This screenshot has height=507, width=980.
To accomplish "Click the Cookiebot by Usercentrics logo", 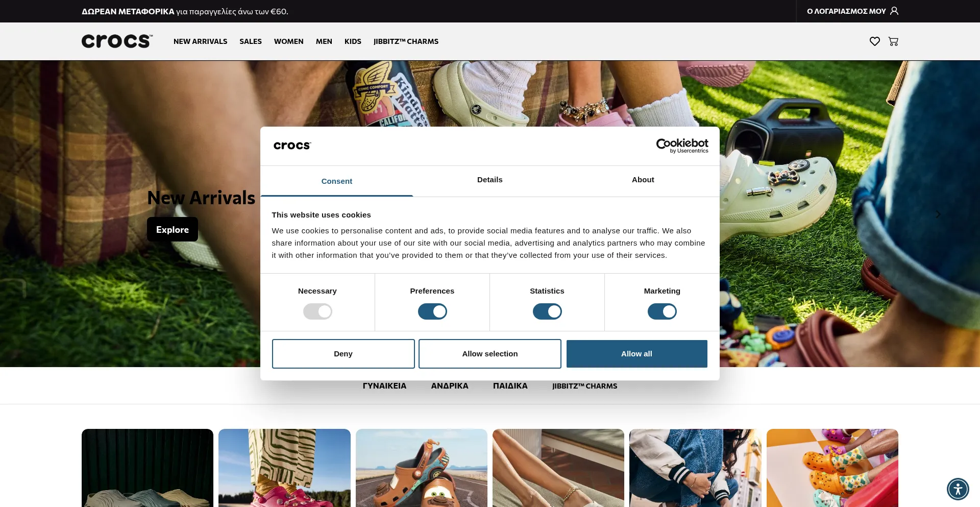I will tap(682, 146).
